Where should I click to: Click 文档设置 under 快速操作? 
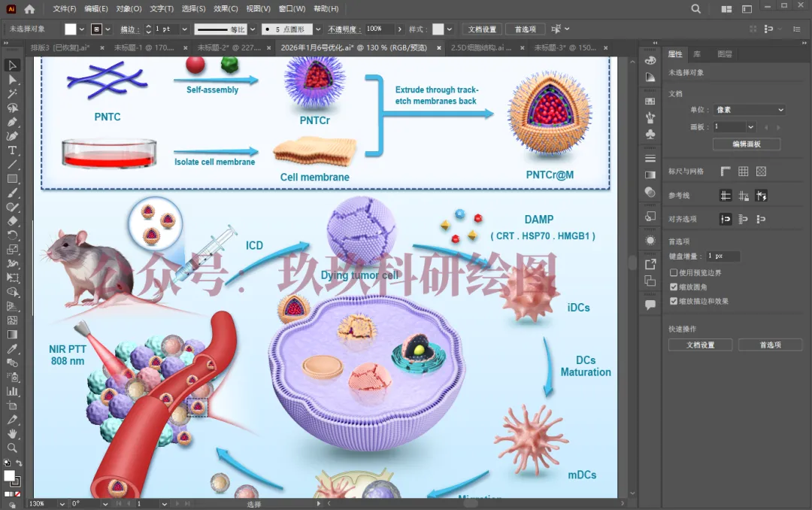pos(700,345)
